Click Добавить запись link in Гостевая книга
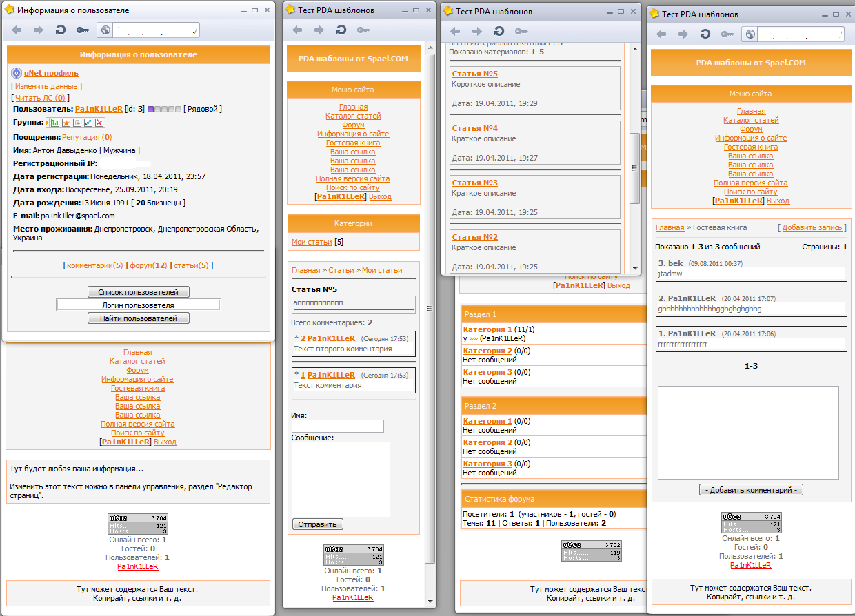Viewport: 855px width, 616px height. tap(813, 227)
